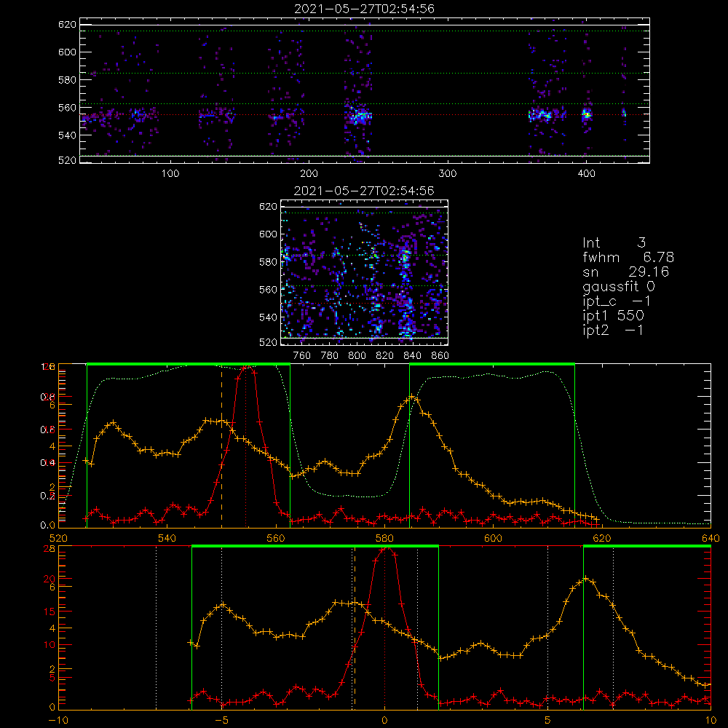Click x-axis label 860 on middle image
The height and width of the screenshot is (728, 728).
tap(440, 356)
